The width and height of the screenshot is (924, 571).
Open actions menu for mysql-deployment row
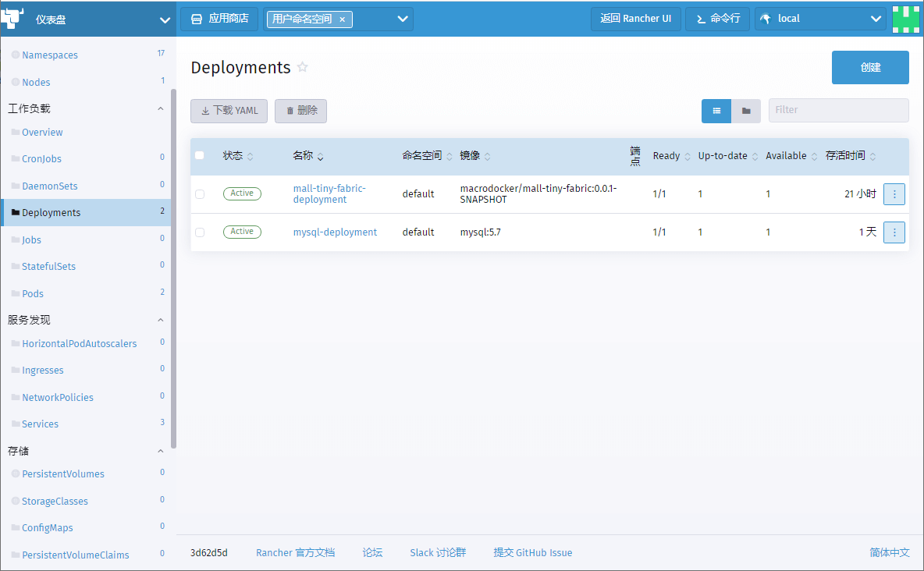pos(894,232)
